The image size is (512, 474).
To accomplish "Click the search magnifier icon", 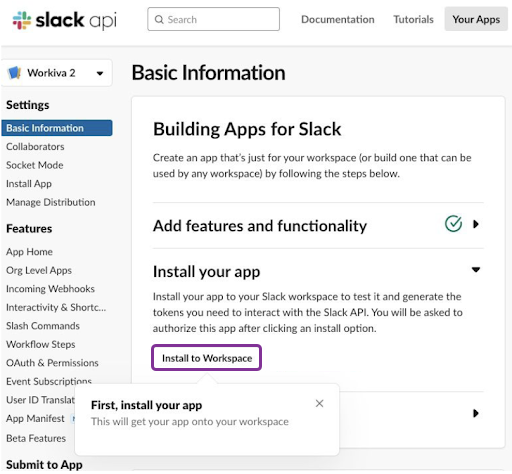I will point(159,19).
